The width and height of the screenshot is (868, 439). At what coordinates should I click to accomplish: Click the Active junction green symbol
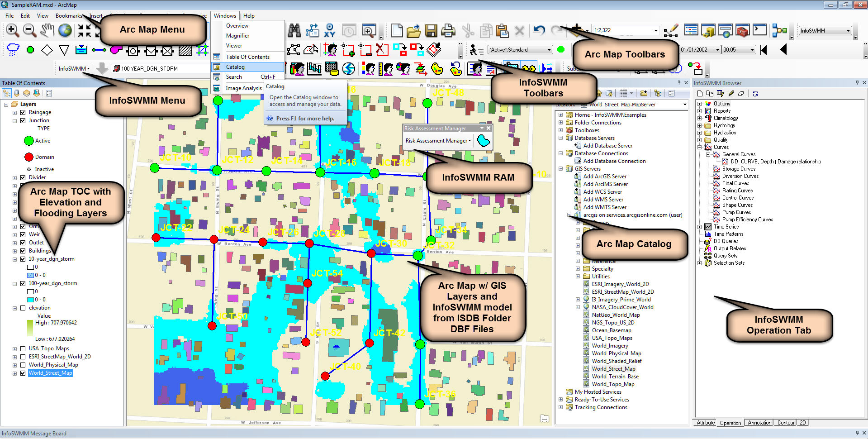coord(29,141)
